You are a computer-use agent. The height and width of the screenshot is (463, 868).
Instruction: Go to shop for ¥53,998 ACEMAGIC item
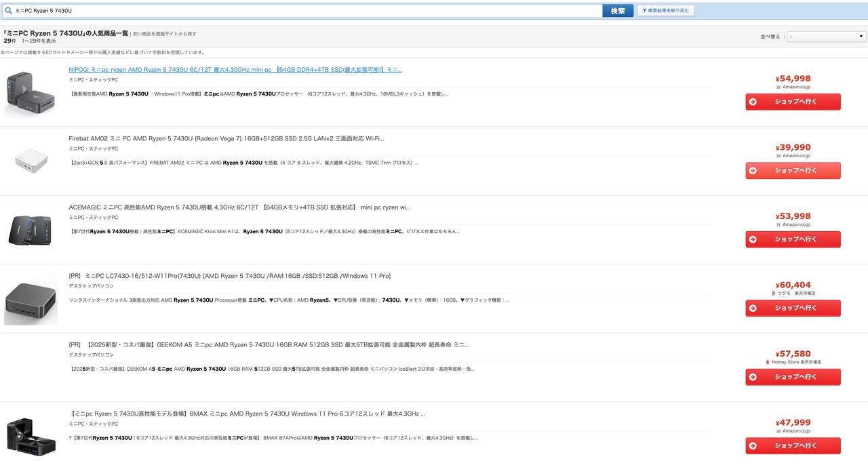pos(793,239)
